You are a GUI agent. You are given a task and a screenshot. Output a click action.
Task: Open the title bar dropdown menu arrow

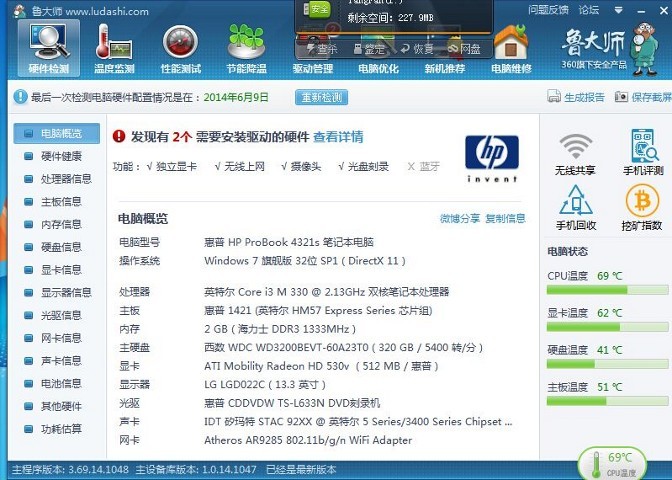click(x=618, y=10)
